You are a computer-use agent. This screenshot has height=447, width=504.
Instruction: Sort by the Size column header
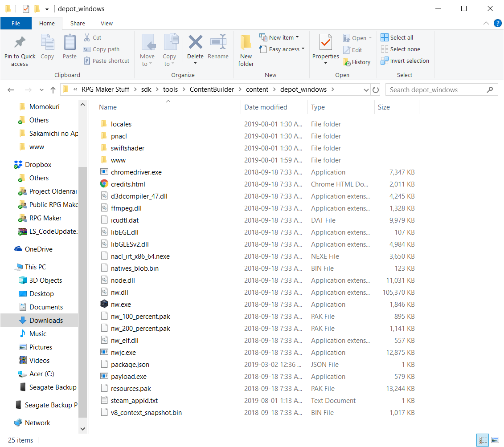click(397, 107)
